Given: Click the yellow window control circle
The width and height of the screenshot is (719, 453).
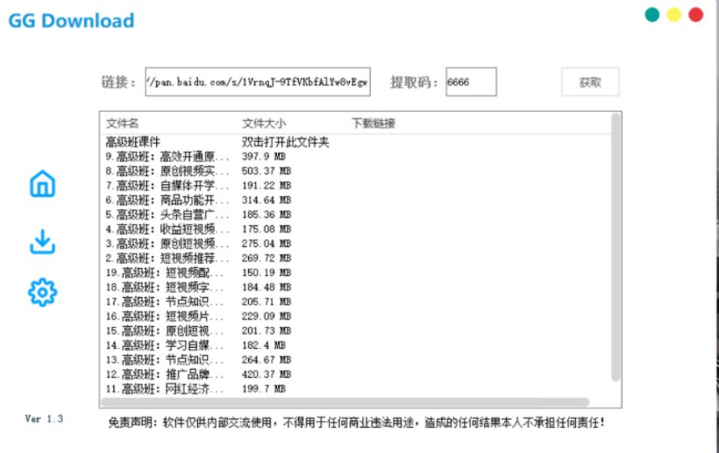Looking at the screenshot, I should point(674,15).
